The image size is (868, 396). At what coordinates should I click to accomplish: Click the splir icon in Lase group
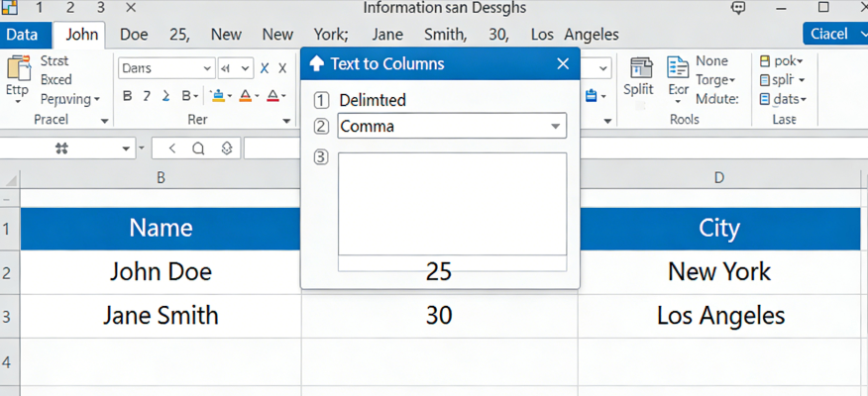tap(765, 80)
